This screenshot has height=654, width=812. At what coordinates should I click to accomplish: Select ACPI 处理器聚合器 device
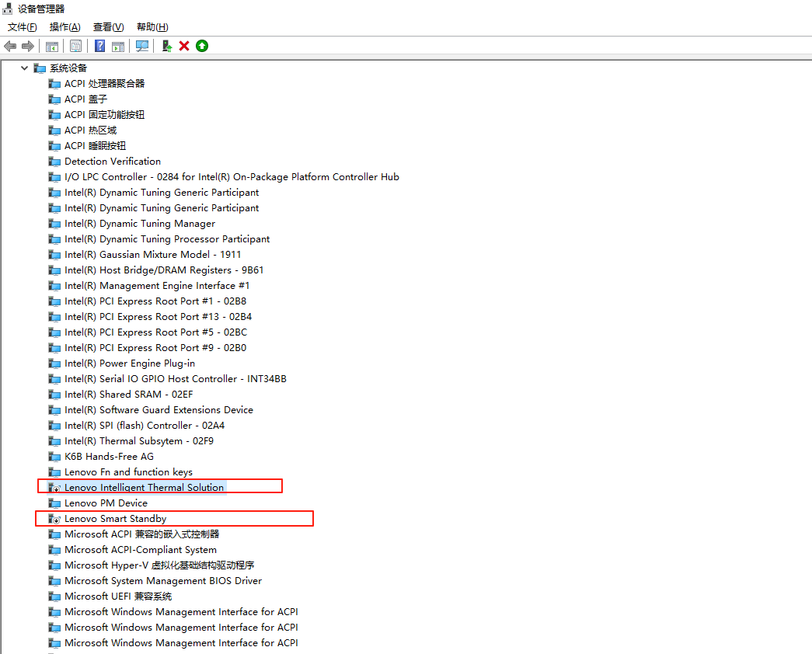pos(104,83)
